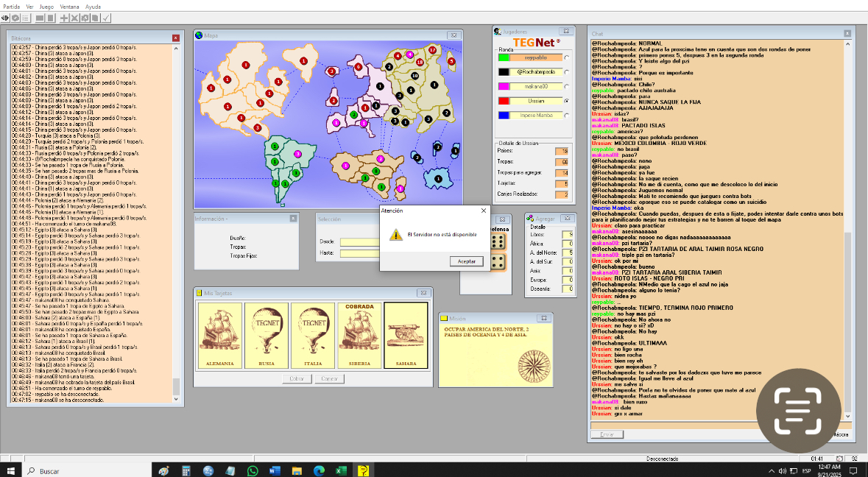Click the first toolbar icon below Partida
Image resolution: width=868 pixels, height=477 pixels.
coord(5,17)
